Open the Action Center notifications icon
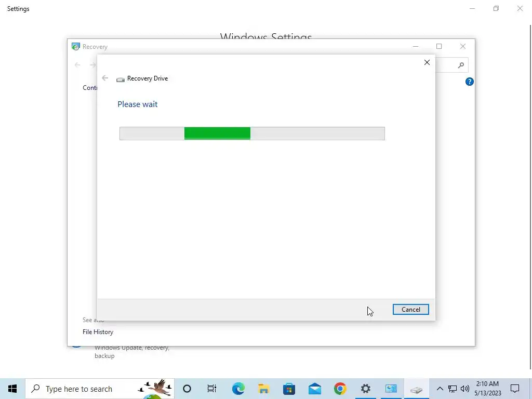Screen dimensions: 532x399 (515, 389)
